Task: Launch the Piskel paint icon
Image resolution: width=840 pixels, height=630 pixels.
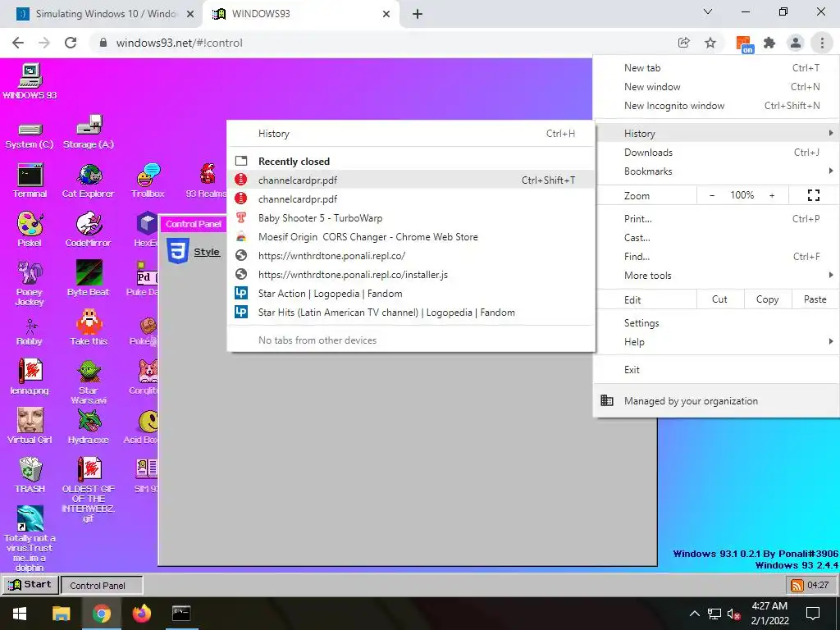Action: [x=30, y=230]
